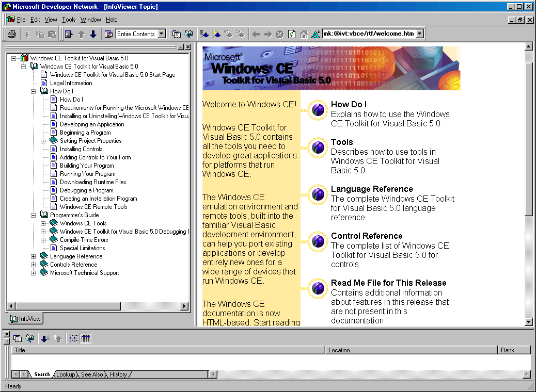Screen dimensions: 536x392
Task: Switch results to list view icon
Action: pos(73,338)
